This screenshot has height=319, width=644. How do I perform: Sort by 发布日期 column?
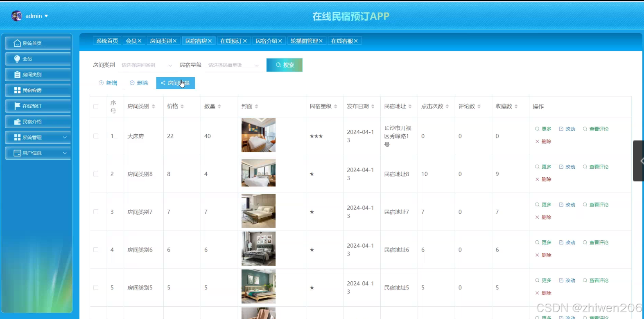(373, 106)
